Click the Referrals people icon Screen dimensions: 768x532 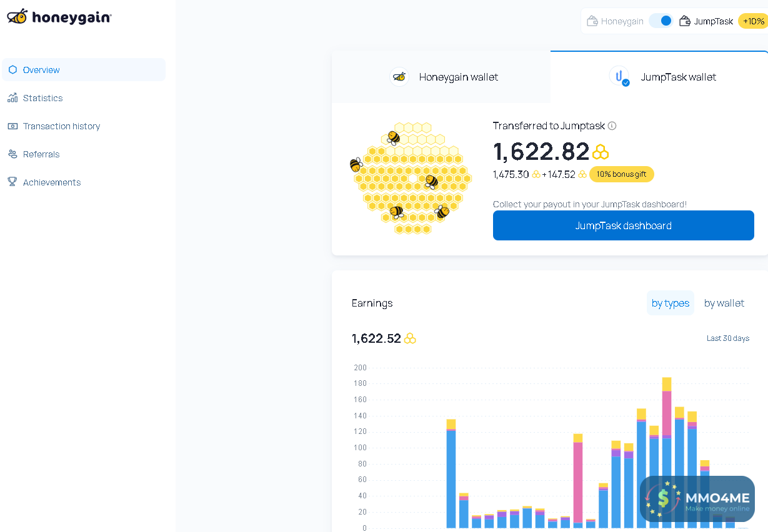coord(12,154)
